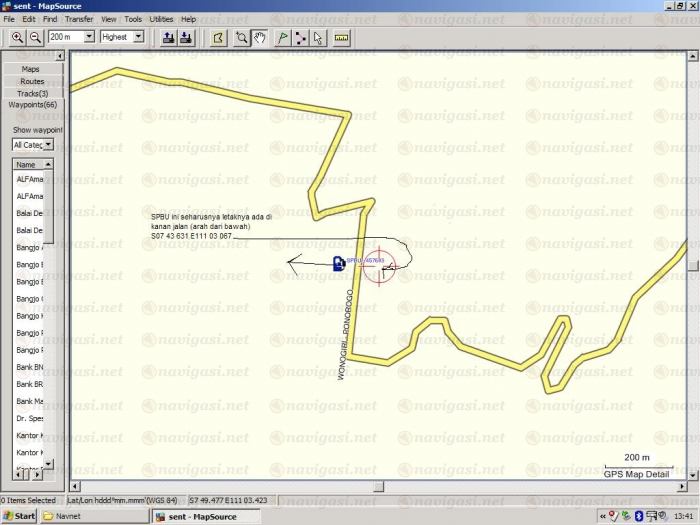This screenshot has width=700, height=525.
Task: Expand the All Categories waypoint filter
Action: (48, 145)
